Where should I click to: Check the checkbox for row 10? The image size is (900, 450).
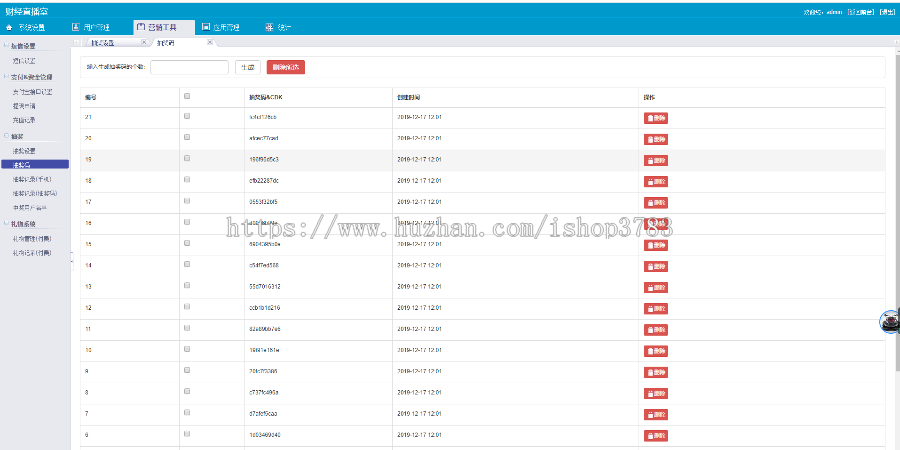click(x=187, y=349)
